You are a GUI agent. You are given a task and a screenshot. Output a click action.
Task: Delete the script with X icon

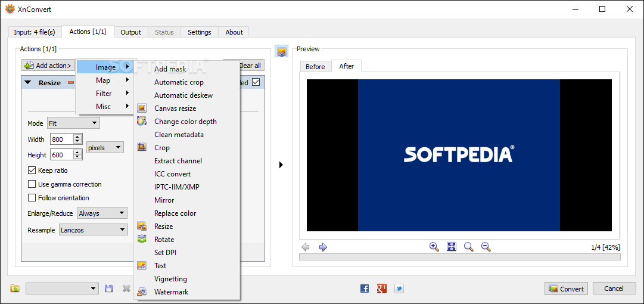click(126, 289)
